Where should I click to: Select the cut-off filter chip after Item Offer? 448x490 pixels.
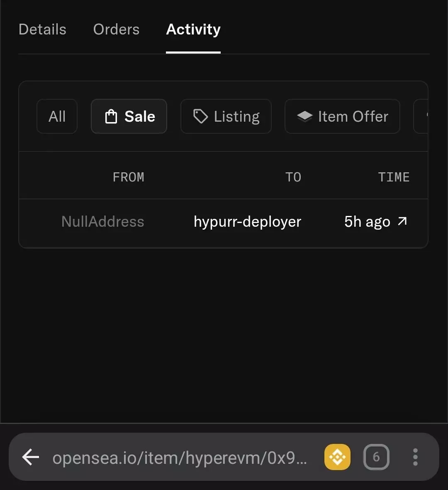(421, 116)
